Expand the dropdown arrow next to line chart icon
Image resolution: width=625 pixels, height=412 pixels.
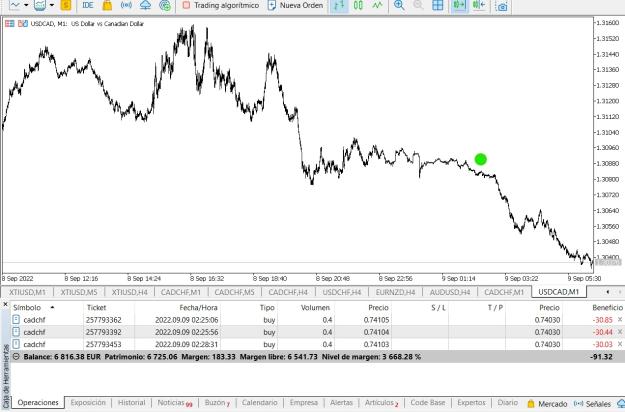pyautogui.click(x=26, y=6)
